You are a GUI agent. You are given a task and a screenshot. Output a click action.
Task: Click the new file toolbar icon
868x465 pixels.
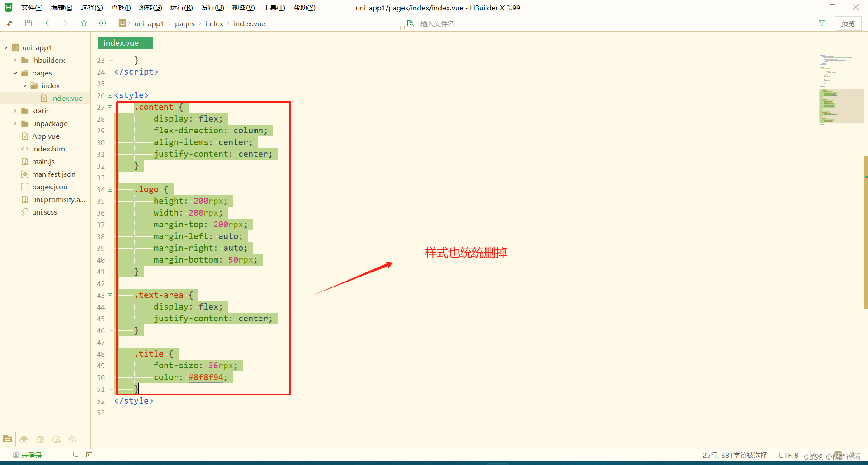coord(10,23)
